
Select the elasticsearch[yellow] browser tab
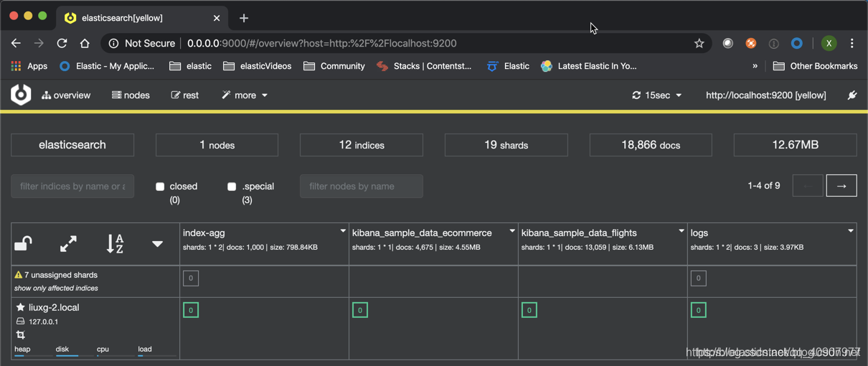coord(143,18)
